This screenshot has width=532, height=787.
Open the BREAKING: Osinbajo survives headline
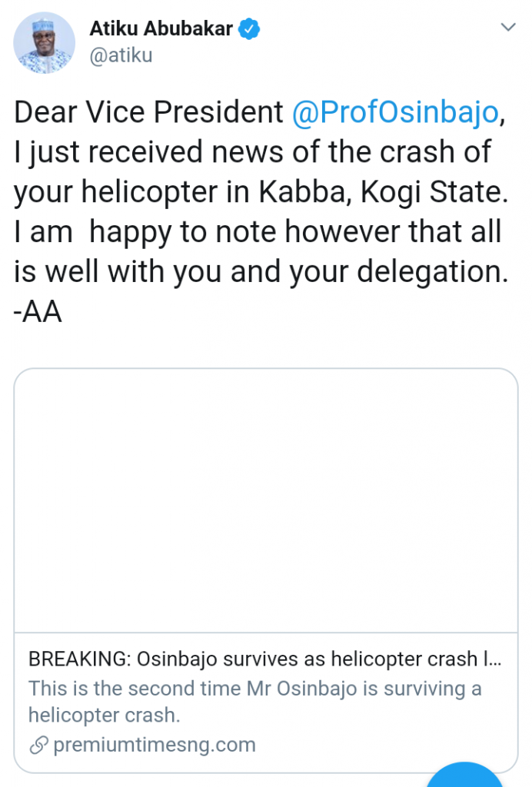265,660
